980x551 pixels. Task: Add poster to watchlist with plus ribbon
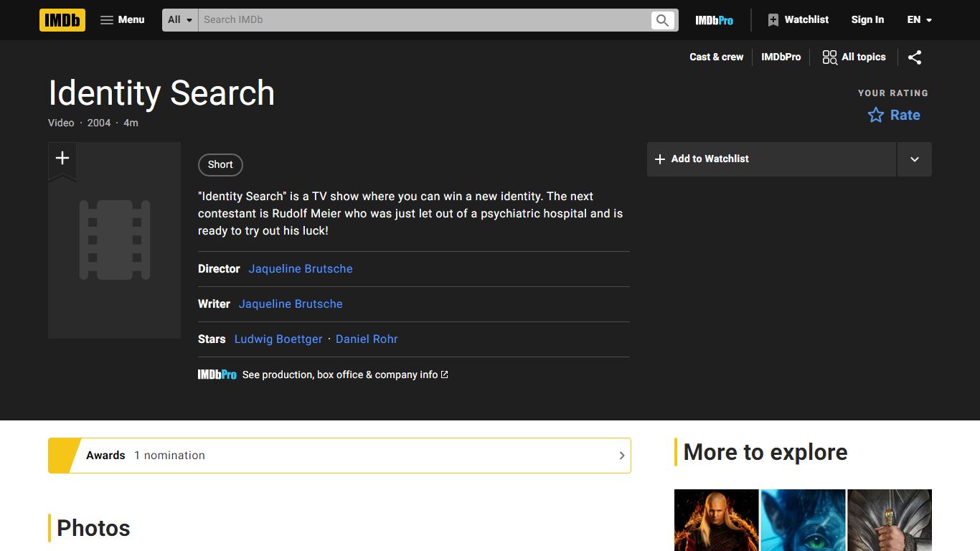point(62,159)
